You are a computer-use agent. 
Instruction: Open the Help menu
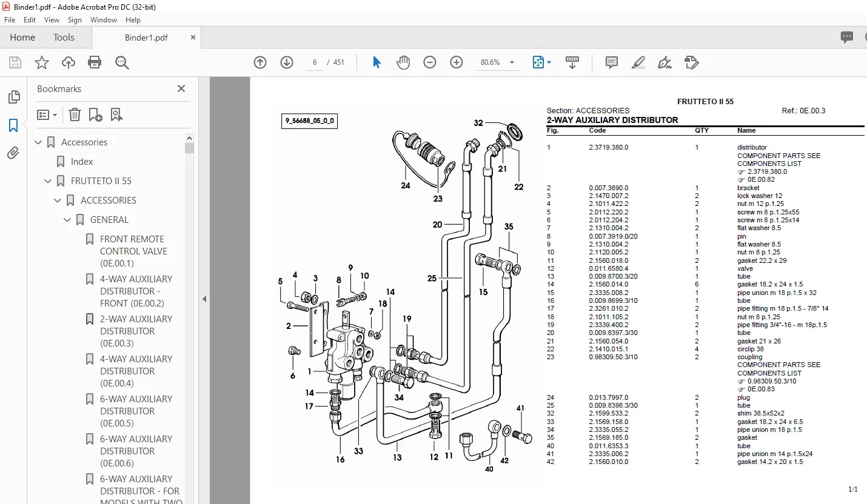tap(133, 20)
